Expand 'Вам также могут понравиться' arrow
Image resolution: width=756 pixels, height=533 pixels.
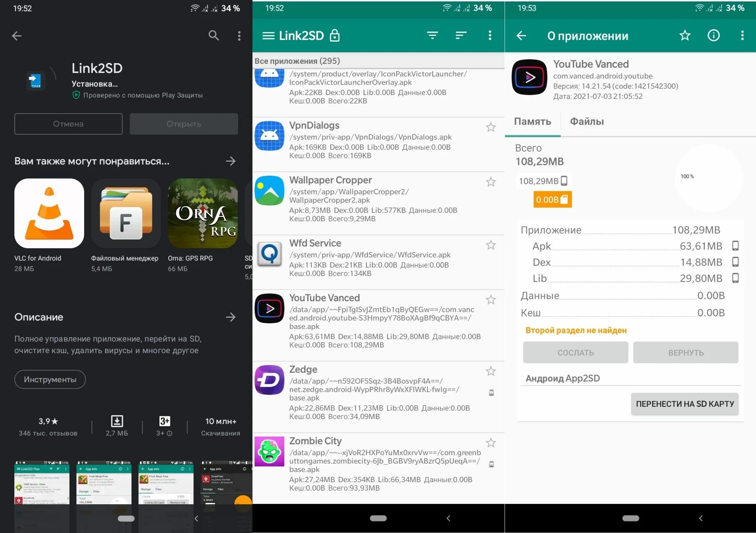[x=231, y=161]
